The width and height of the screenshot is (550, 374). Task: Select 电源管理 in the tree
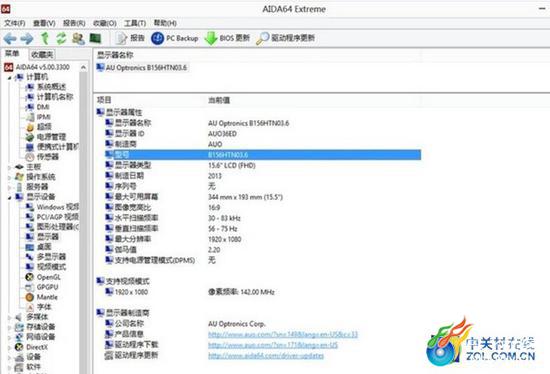(46, 137)
